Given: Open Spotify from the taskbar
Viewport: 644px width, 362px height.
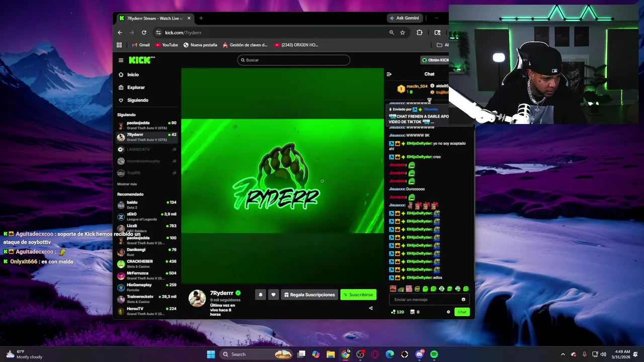Looking at the screenshot, I should pos(434,354).
